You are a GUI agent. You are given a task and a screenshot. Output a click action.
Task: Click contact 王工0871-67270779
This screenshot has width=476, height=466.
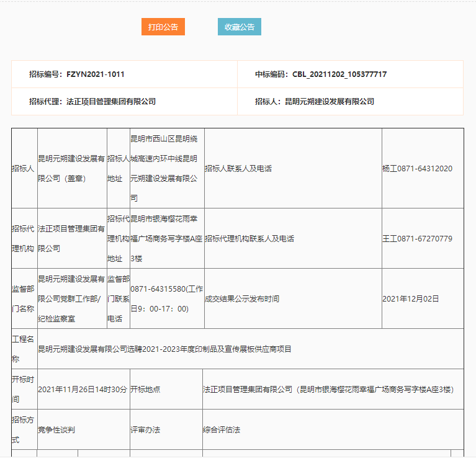click(x=417, y=239)
